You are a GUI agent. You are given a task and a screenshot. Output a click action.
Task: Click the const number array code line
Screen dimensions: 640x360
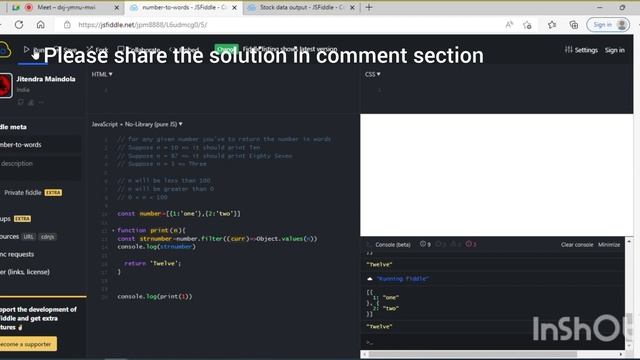(179, 213)
